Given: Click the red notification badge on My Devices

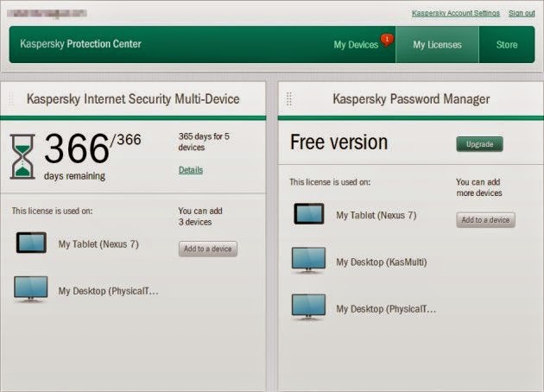Looking at the screenshot, I should pyautogui.click(x=387, y=40).
